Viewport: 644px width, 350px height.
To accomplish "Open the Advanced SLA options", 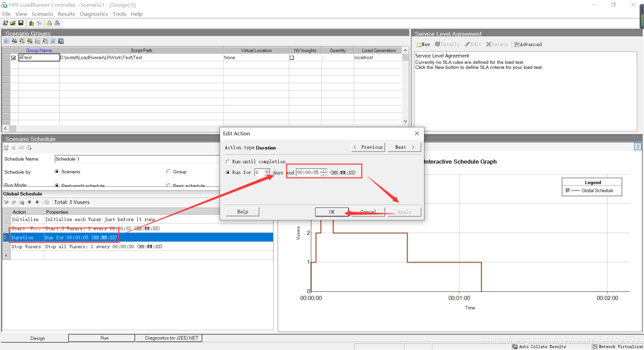I will click(528, 44).
